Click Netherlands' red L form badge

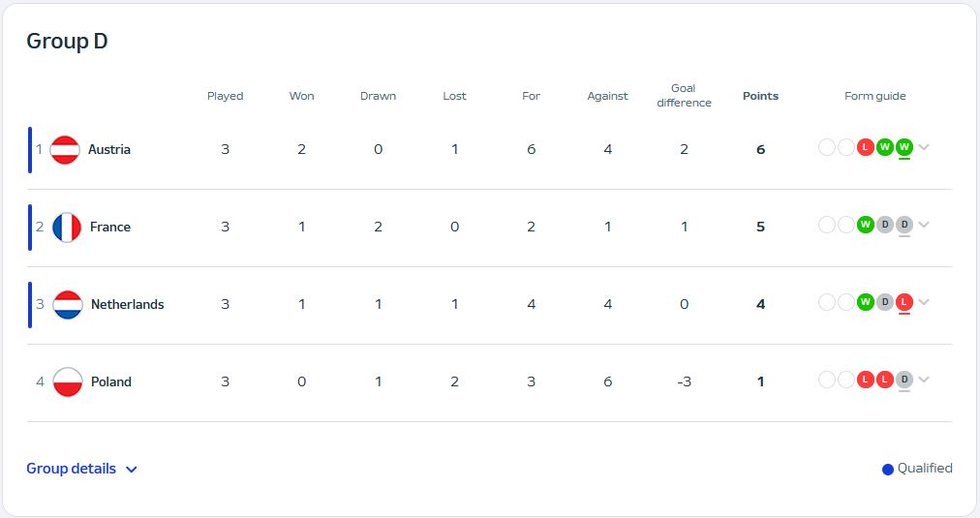coord(904,302)
